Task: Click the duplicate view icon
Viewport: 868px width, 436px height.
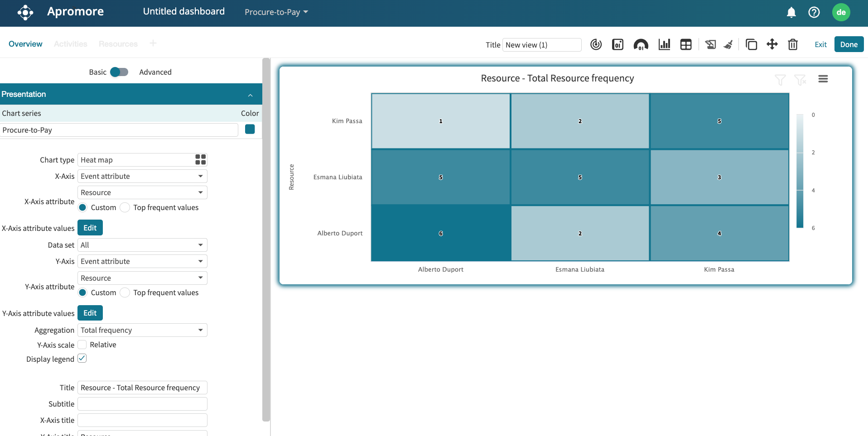Action: pos(751,44)
